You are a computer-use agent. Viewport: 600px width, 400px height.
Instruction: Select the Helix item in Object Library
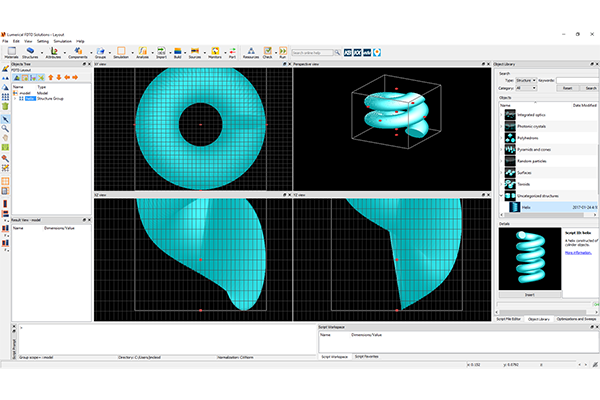553,207
